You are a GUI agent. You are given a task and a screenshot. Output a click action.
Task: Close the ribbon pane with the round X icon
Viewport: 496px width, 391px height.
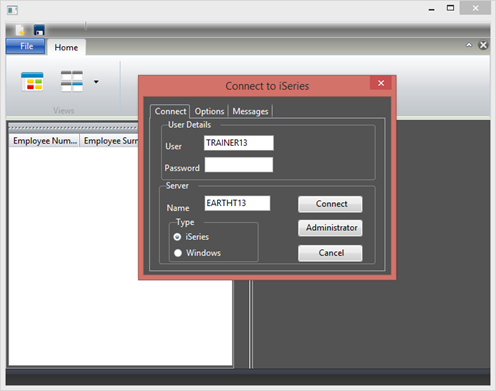tap(483, 45)
